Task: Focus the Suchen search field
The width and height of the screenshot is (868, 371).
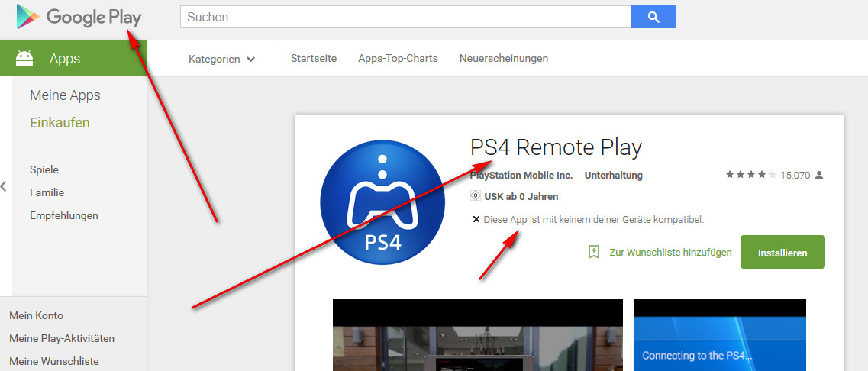Action: pos(405,17)
